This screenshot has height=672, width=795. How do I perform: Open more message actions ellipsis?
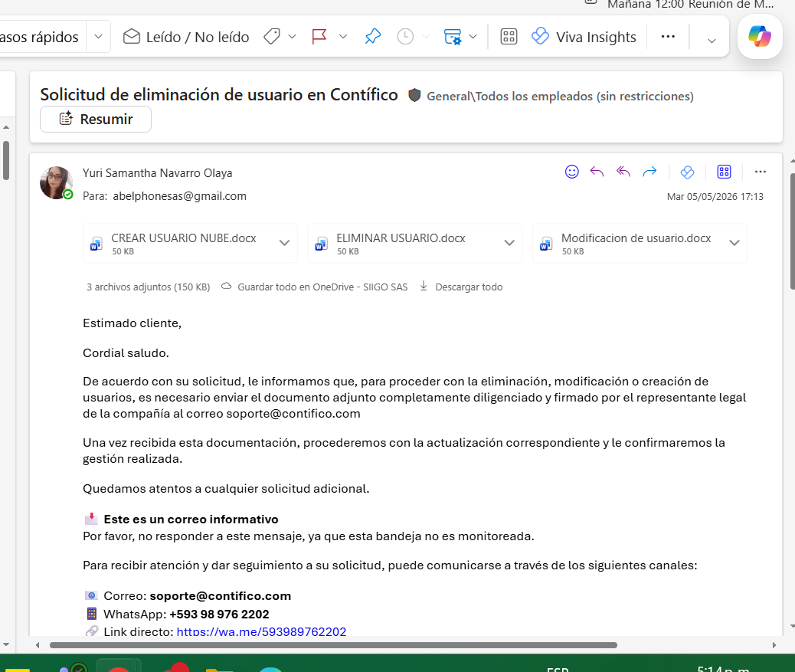760,172
